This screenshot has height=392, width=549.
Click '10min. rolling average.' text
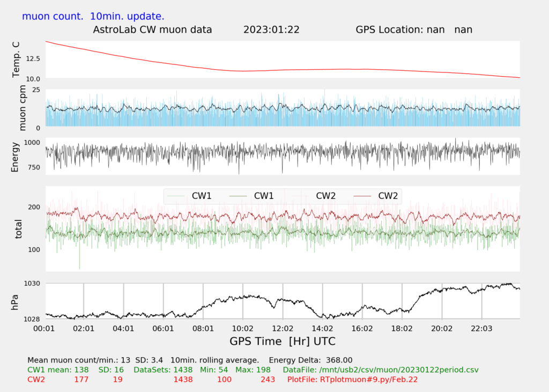pos(215,360)
